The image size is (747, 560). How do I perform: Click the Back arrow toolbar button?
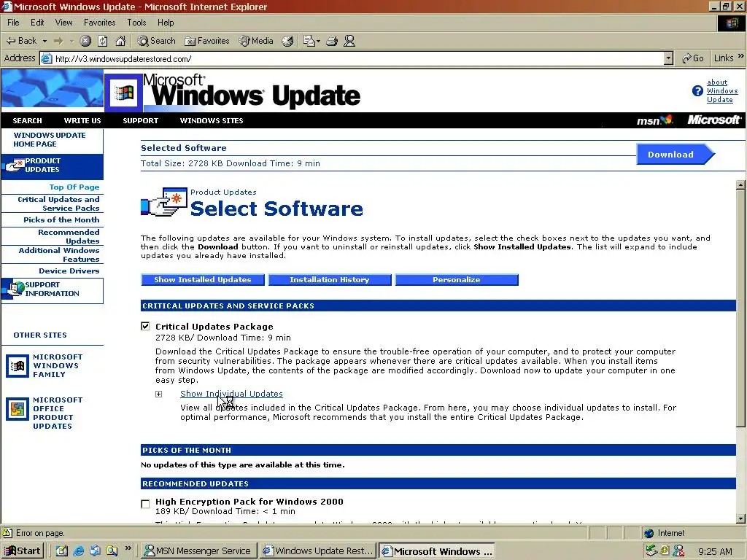[20, 41]
